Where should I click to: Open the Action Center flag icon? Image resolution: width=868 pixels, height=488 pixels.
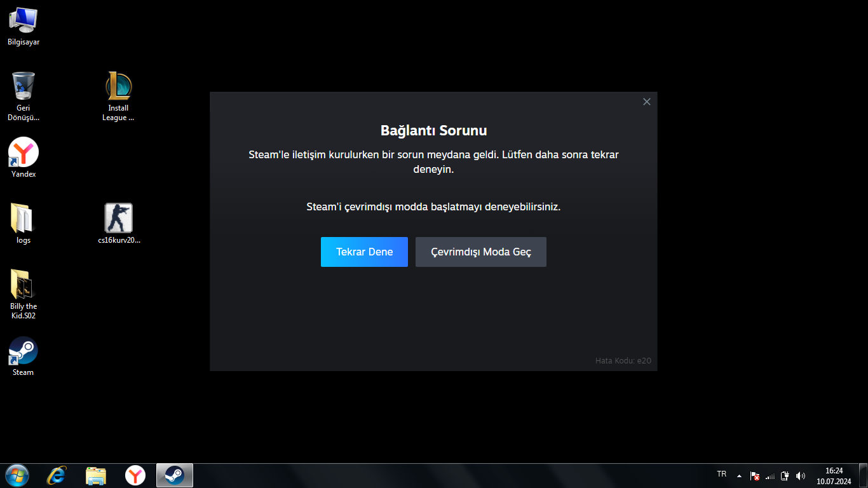pos(755,475)
